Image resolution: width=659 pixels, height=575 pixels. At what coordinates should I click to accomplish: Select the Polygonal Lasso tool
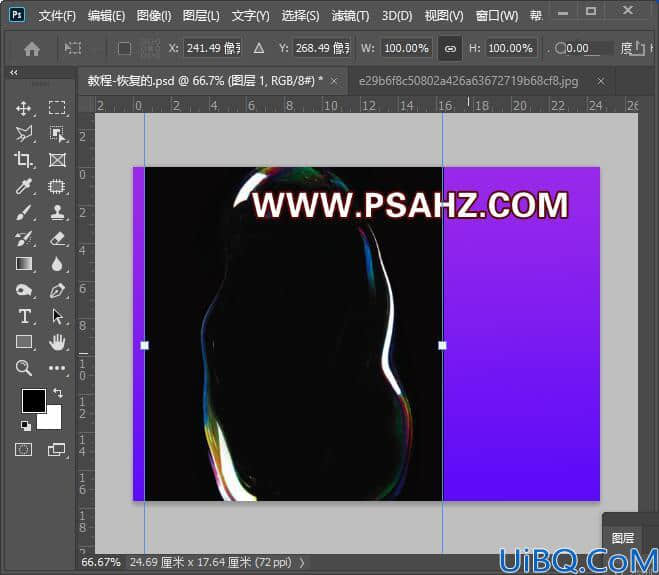pos(24,134)
